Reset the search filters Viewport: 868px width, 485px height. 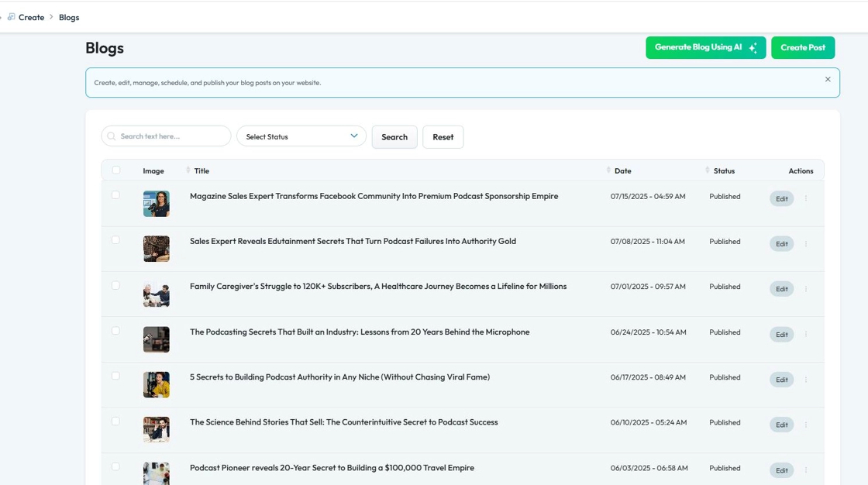(x=443, y=137)
